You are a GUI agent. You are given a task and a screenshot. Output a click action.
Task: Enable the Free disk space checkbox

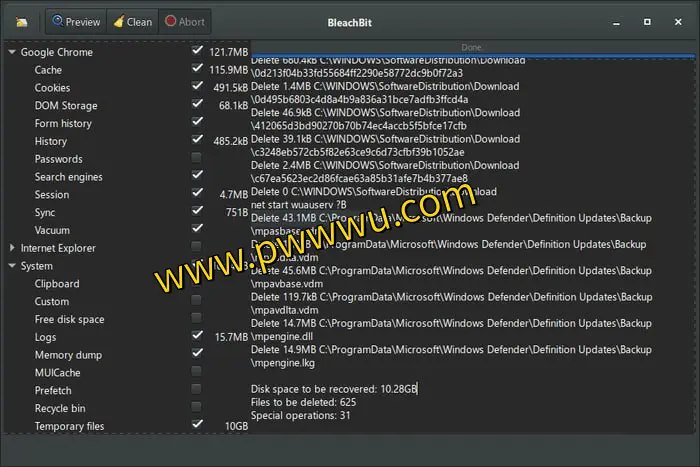pyautogui.click(x=196, y=317)
